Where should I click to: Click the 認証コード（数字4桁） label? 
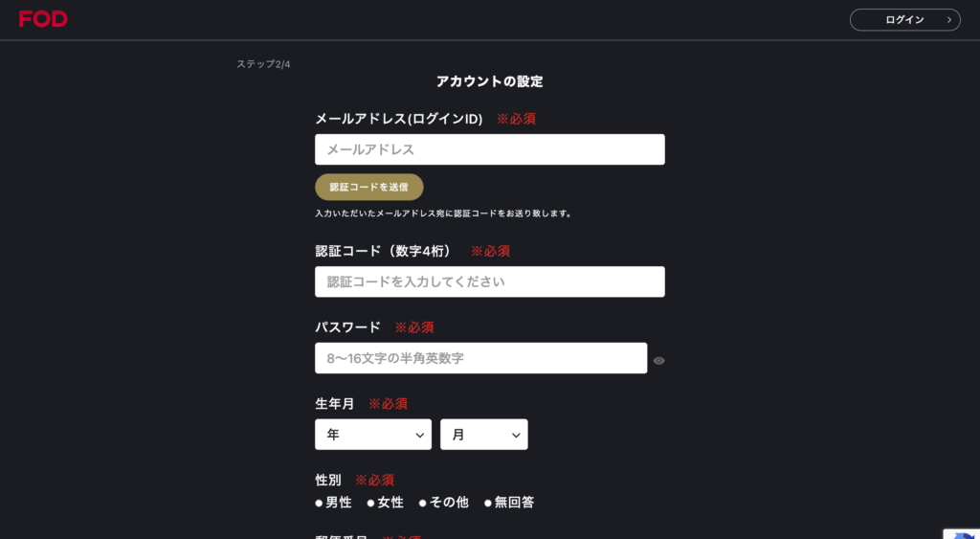click(x=383, y=251)
